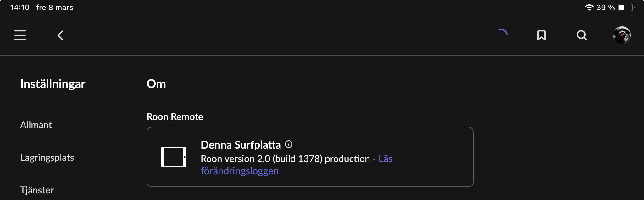644x200 pixels.
Task: Tap the battery indicator icon
Action: click(626, 8)
